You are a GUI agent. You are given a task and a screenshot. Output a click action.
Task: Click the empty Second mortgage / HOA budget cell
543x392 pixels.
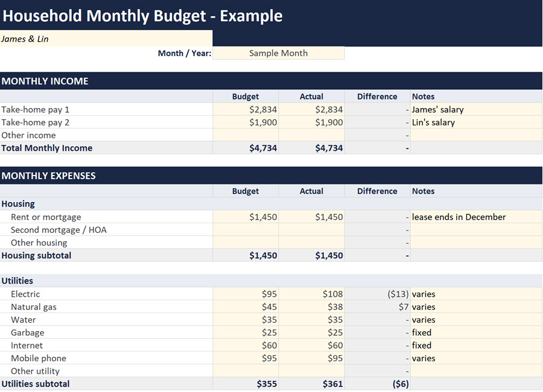click(246, 230)
